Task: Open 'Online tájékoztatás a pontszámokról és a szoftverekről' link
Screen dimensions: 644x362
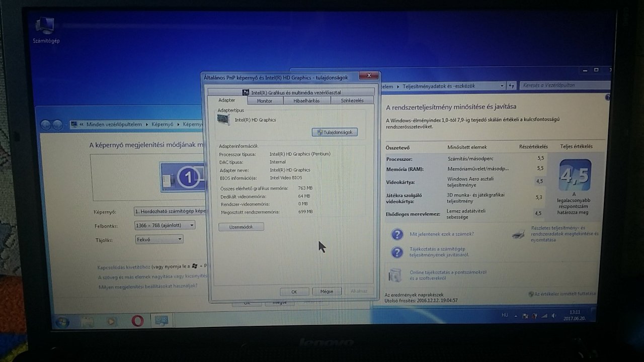Action: click(448, 275)
